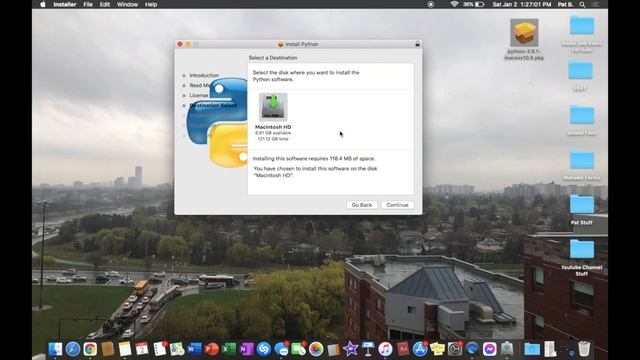Open Stickies from the Dock
640x360 pixels.
(x=437, y=349)
